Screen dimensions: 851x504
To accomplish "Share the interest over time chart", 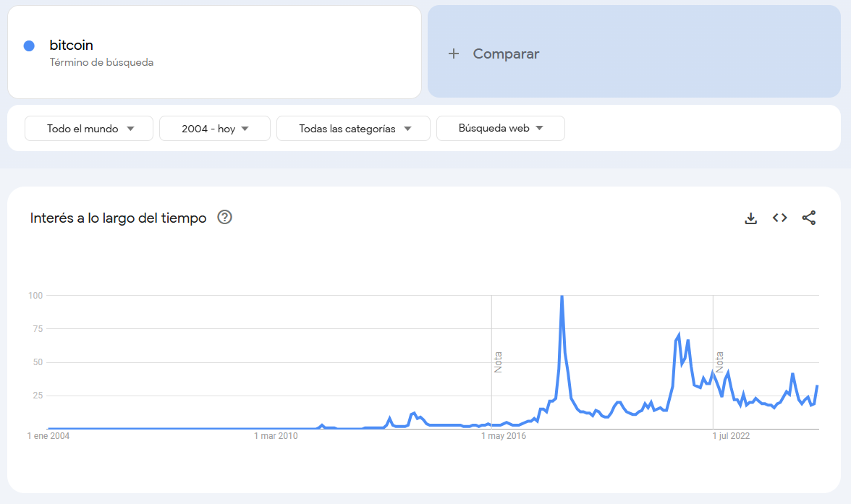I will (809, 218).
